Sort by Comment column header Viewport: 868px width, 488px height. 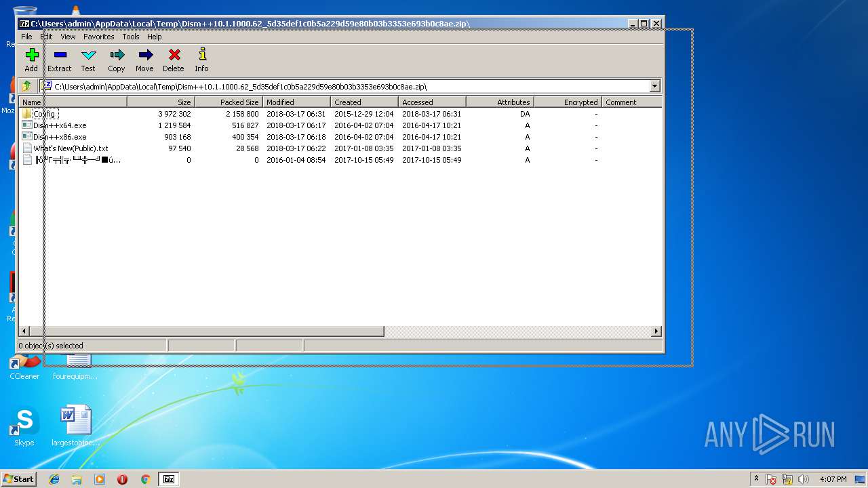(x=631, y=102)
